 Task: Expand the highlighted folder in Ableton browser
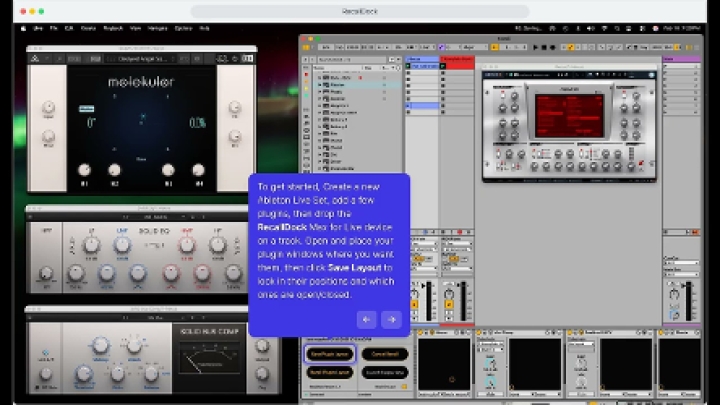pos(320,85)
